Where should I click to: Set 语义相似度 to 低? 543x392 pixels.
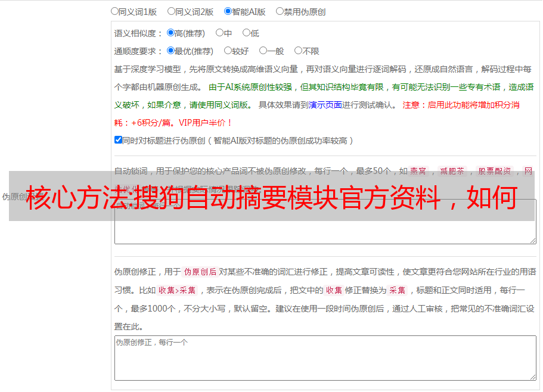[x=246, y=33]
